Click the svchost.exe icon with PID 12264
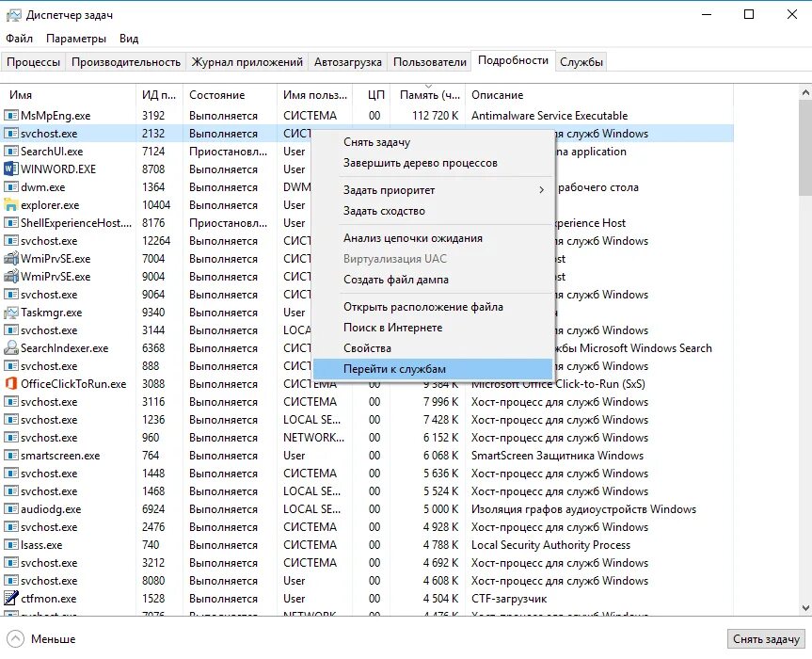This screenshot has height=659, width=812. pyautogui.click(x=11, y=240)
